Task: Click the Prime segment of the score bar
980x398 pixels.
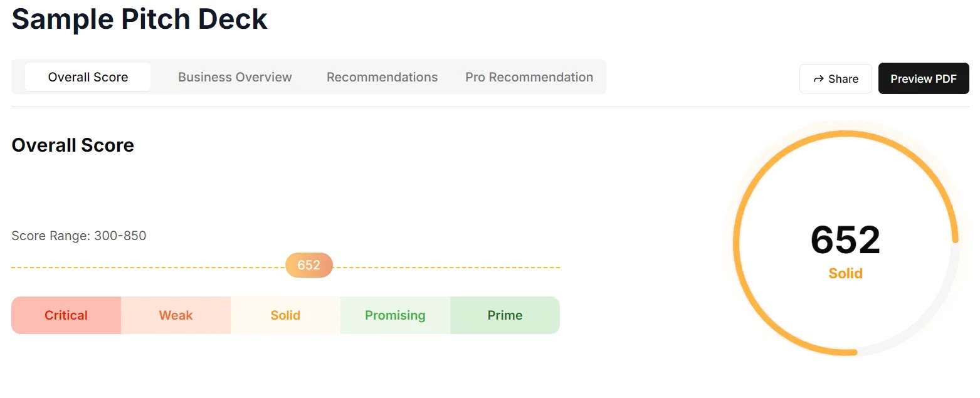Action: point(505,315)
